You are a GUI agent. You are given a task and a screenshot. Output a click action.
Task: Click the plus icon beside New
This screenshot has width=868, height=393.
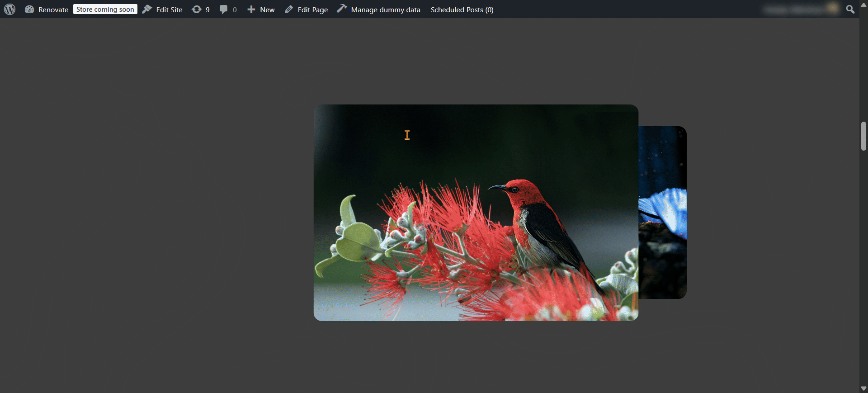pos(251,9)
